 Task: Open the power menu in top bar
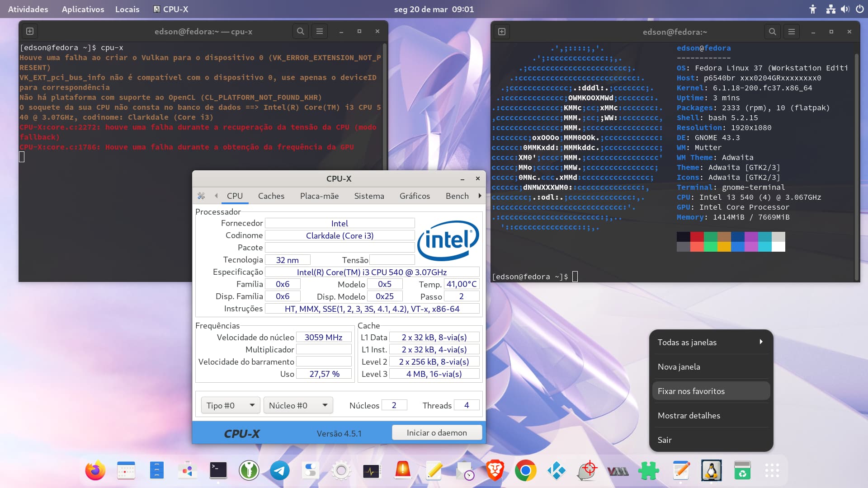coord(859,9)
